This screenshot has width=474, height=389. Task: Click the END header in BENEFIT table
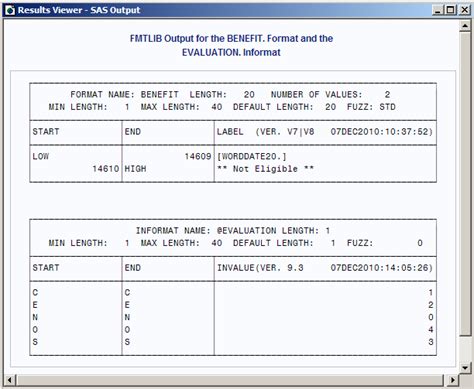tap(133, 132)
